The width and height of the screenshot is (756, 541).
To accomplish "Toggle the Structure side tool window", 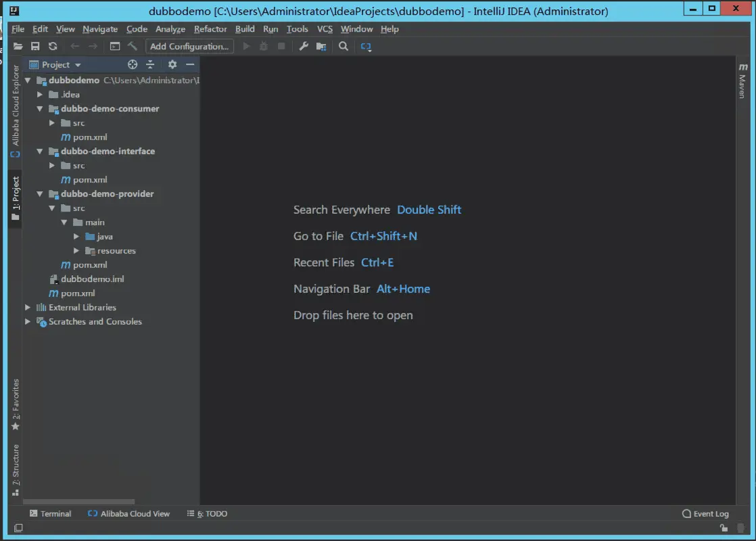I will point(16,469).
